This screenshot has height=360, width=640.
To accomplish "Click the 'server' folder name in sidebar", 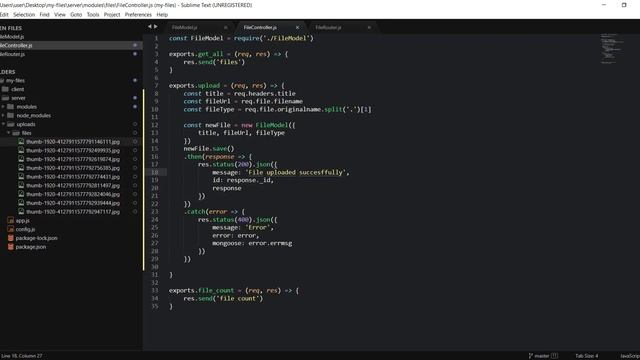I will [x=18, y=98].
